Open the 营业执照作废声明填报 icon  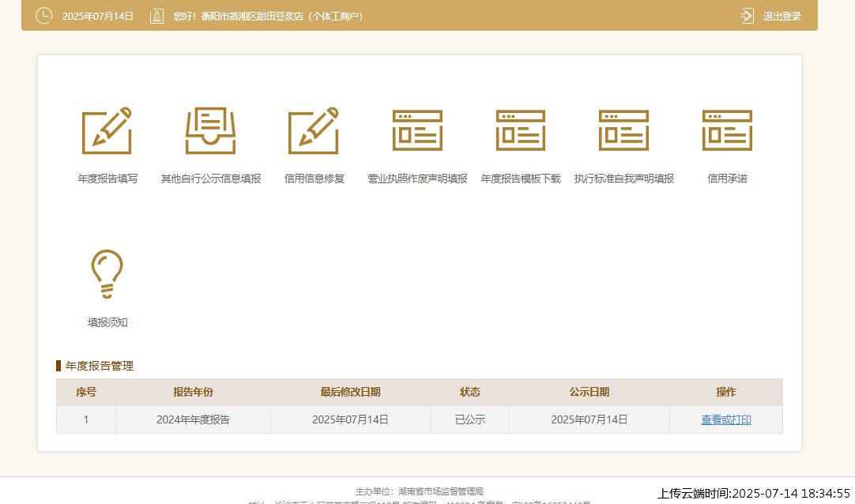(417, 130)
